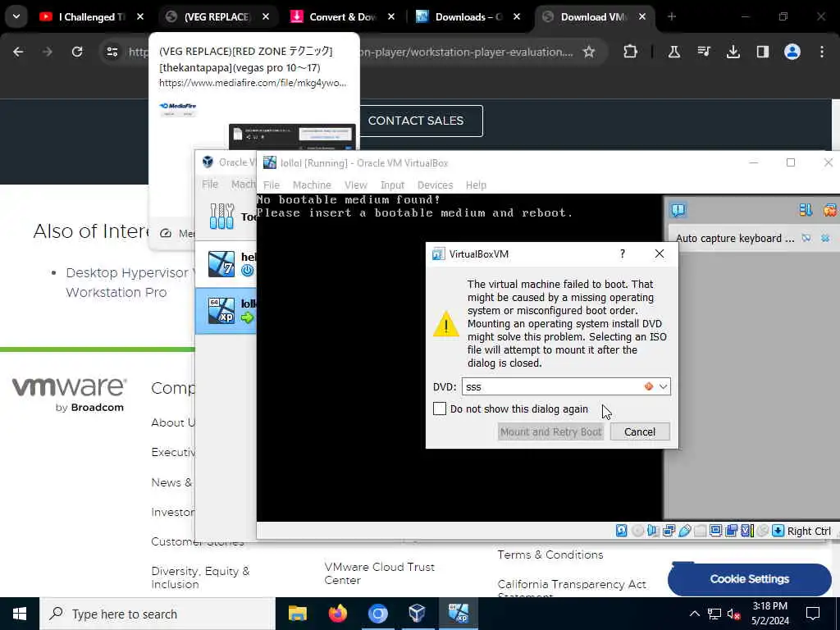Click the help icon next to Auto capture keyboard
The height and width of the screenshot is (630, 840).
tap(806, 238)
